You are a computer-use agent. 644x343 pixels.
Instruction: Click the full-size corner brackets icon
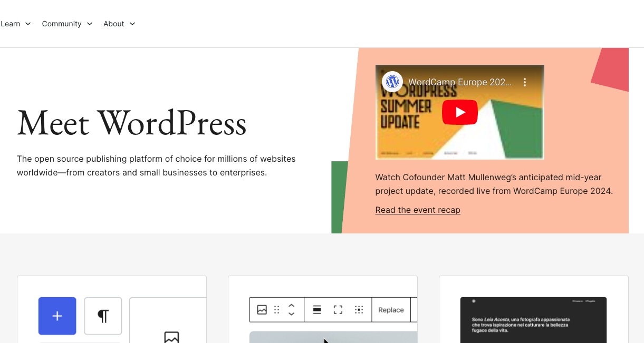point(338,310)
